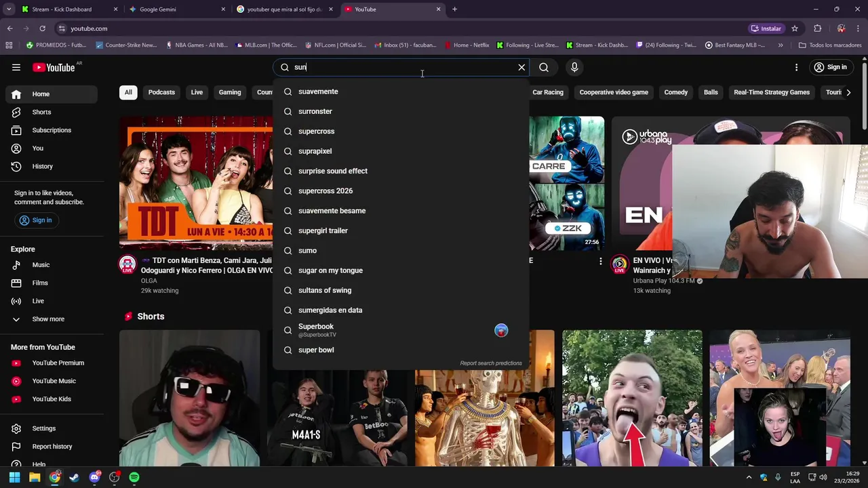
Task: Open Live under Explore
Action: click(52, 301)
